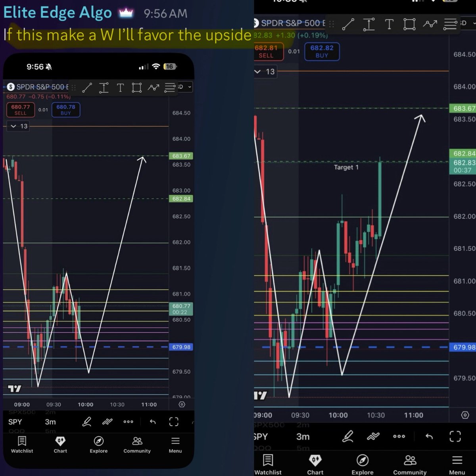Select the drawing pencil tool near SPY
This screenshot has height=476, width=476.
coord(87,422)
